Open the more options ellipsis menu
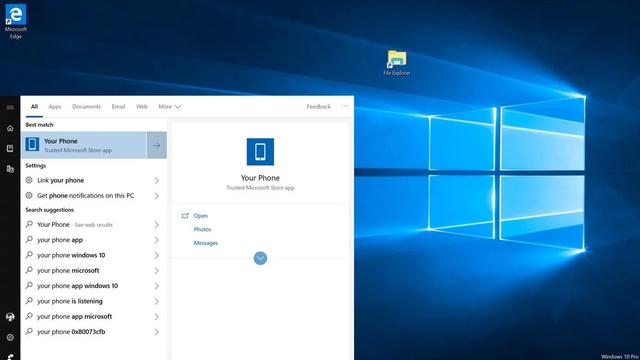Image resolution: width=640 pixels, height=360 pixels. (x=345, y=106)
